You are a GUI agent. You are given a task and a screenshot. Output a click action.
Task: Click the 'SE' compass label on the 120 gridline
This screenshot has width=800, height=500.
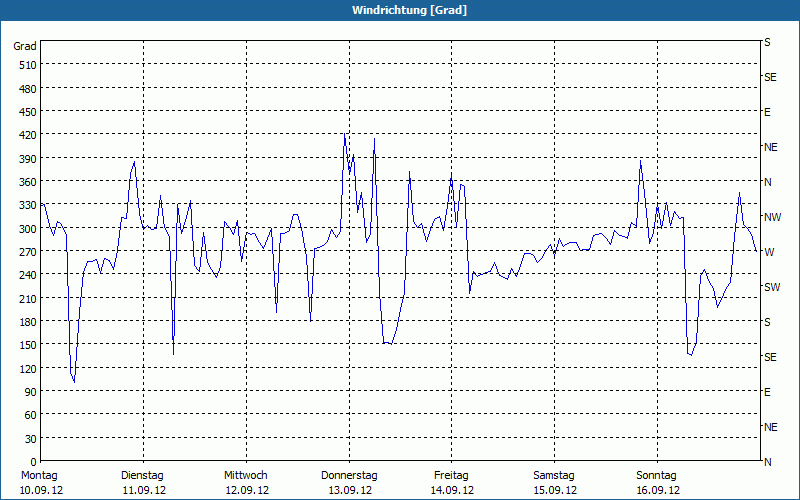click(x=770, y=357)
